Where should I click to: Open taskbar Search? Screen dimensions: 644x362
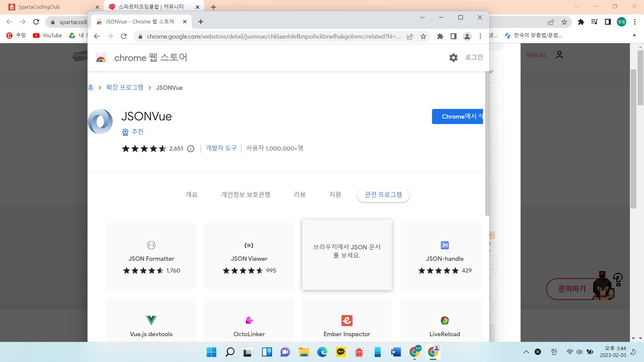tap(230, 352)
